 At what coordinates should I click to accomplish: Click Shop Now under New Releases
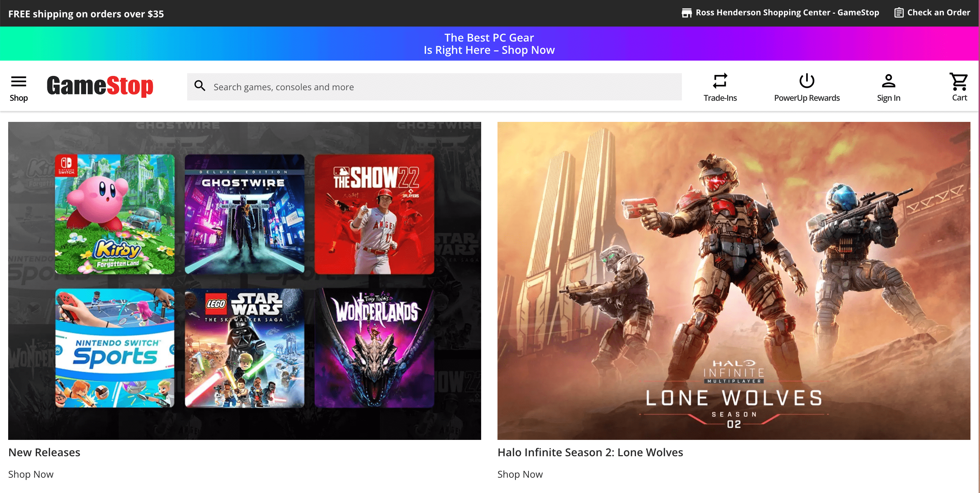pos(31,474)
